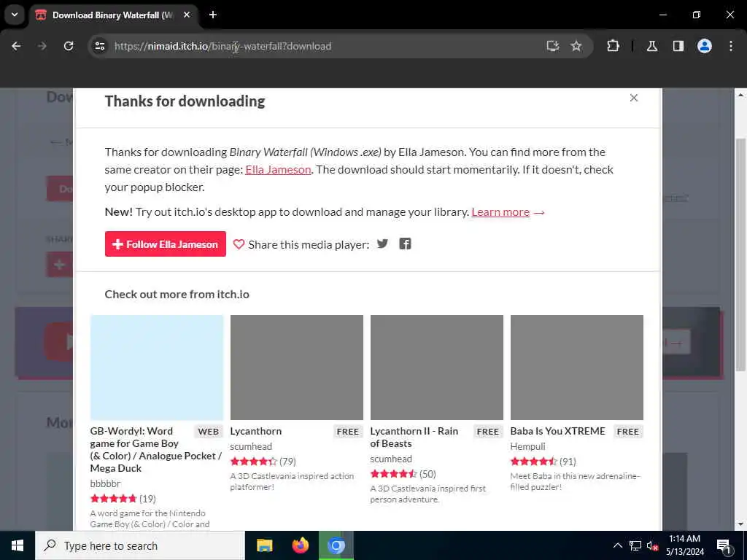
Task: Close the Thanks for downloading dialog
Action: pos(634,98)
